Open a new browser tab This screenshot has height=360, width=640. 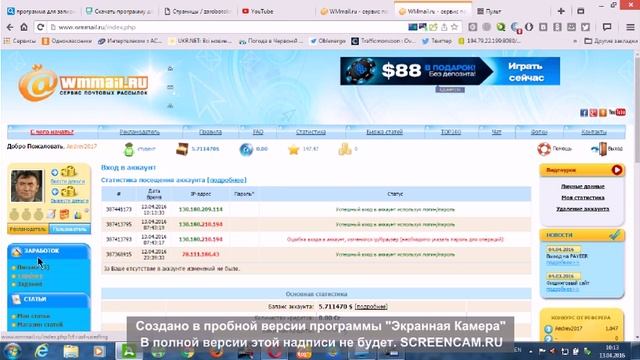[561, 11]
